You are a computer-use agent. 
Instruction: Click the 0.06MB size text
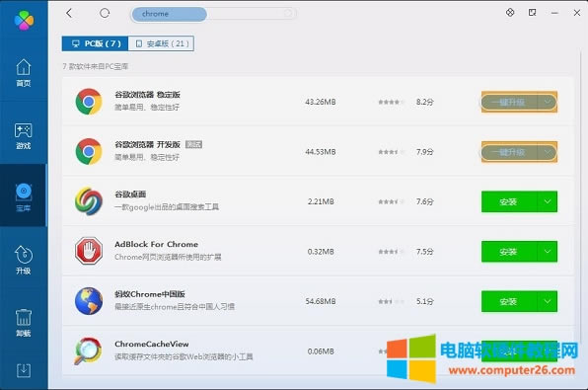[x=321, y=351]
